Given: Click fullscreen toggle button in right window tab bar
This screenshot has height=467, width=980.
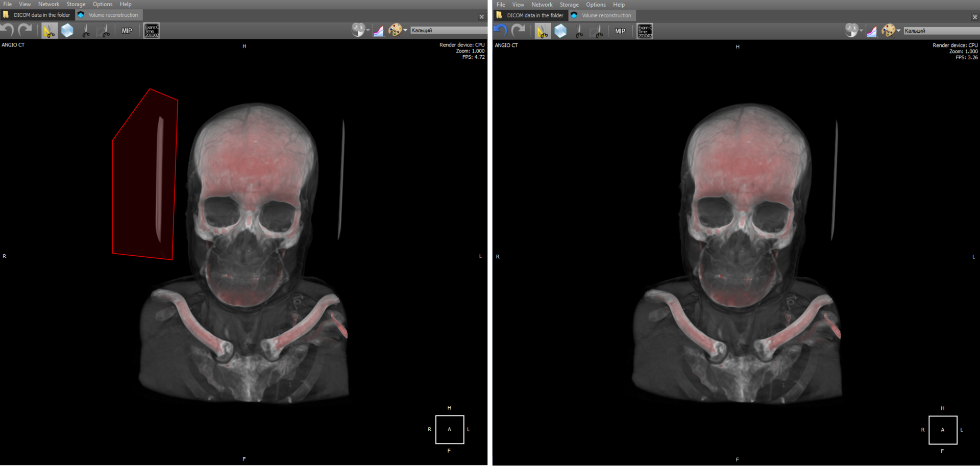Looking at the screenshot, I should pos(974,17).
